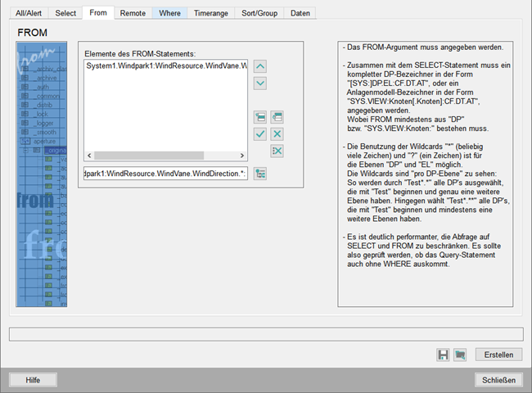The image size is (532, 393).
Task: Click the insert entry icon above the X
Action: [x=277, y=117]
